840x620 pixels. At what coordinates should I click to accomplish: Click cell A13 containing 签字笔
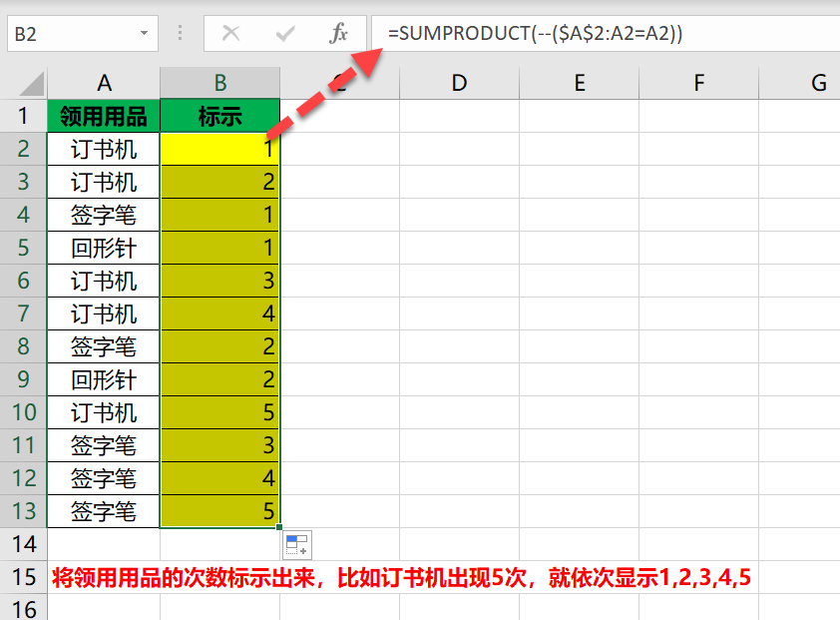point(104,511)
